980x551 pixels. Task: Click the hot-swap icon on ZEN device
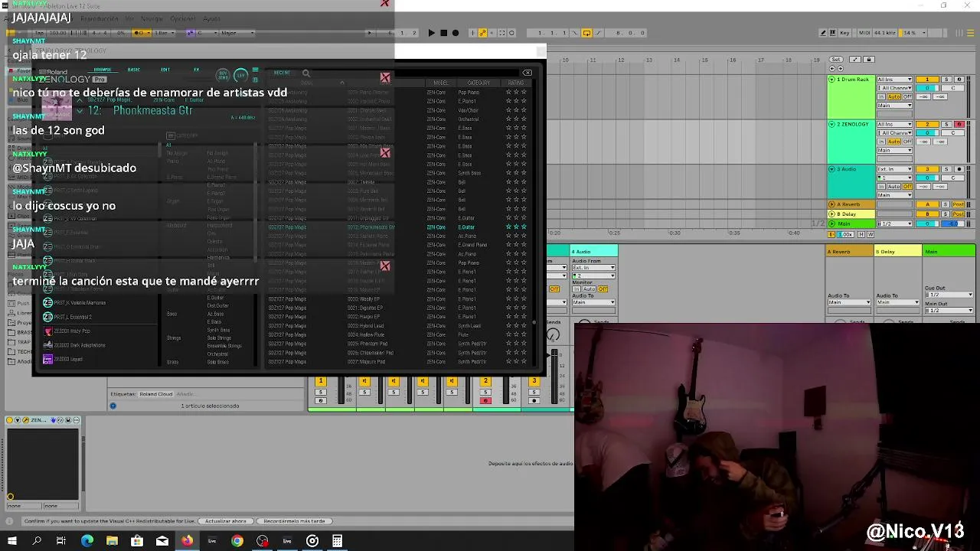click(60, 420)
